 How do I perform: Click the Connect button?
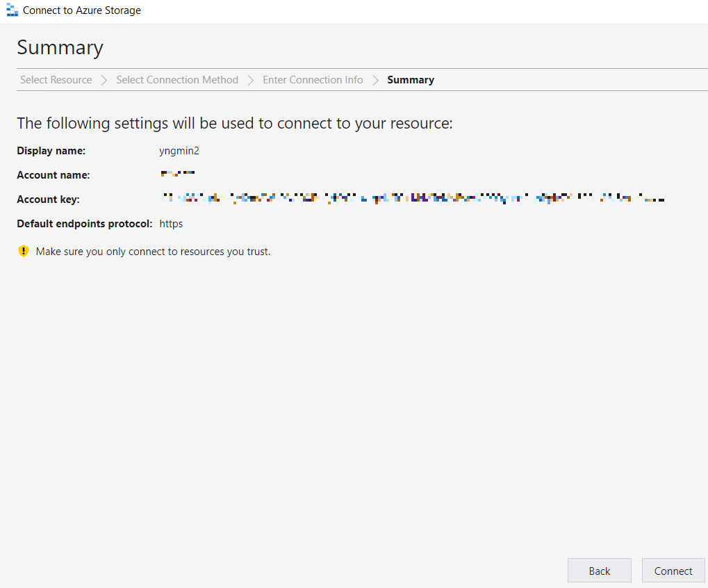coord(673,571)
